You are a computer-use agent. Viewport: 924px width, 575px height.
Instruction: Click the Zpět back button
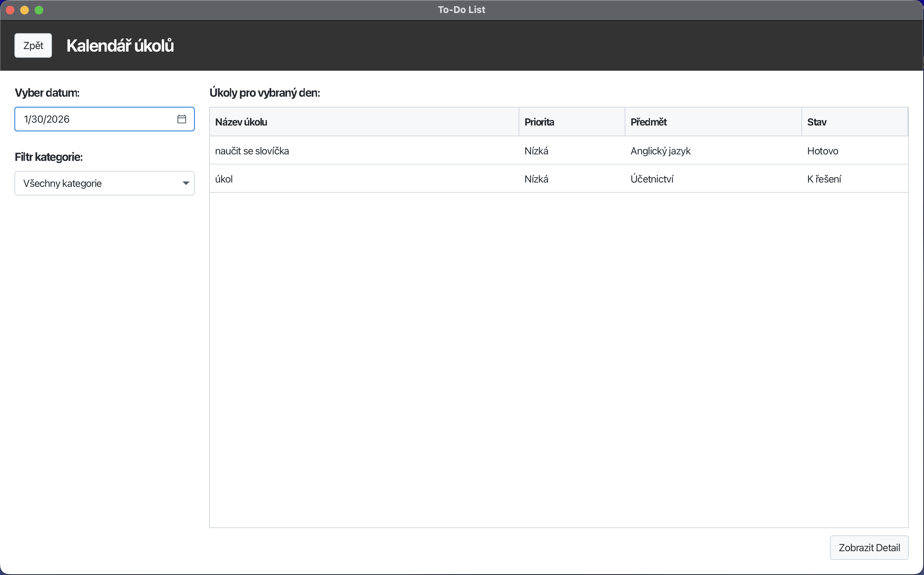33,46
